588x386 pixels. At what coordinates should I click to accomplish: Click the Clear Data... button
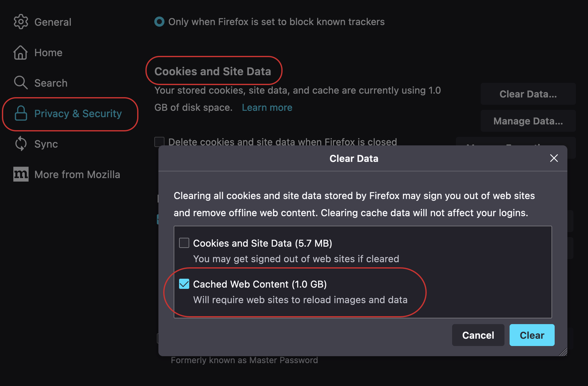[x=528, y=94]
